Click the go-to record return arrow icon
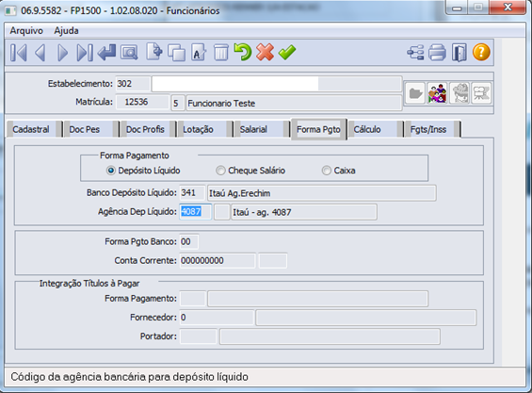Screen dimensions: 532x393 [107, 53]
